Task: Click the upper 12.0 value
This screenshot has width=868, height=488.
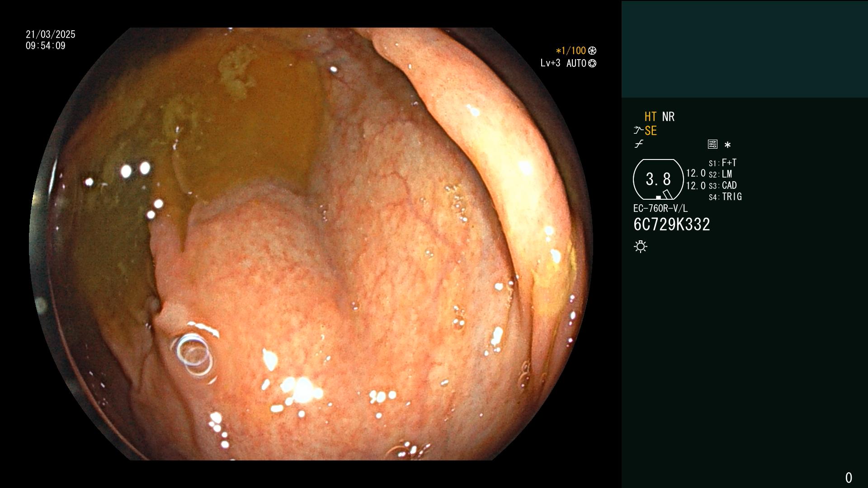Action: pos(696,173)
